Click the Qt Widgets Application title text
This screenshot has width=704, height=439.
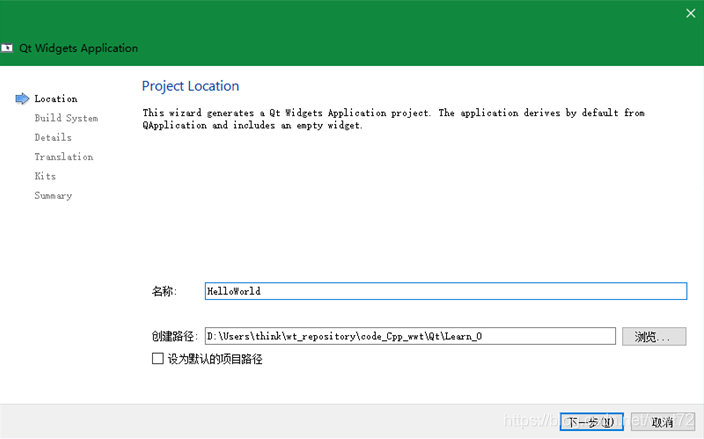click(79, 48)
